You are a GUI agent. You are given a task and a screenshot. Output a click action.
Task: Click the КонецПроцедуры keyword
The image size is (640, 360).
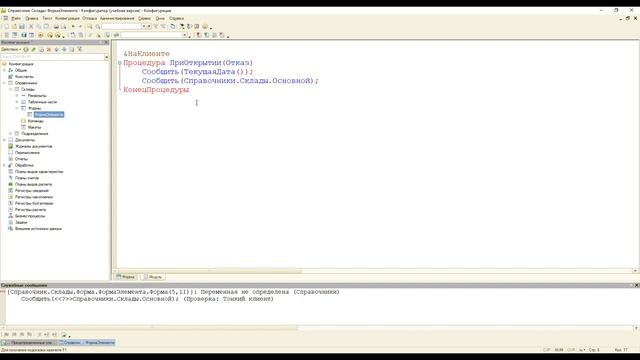click(x=156, y=90)
